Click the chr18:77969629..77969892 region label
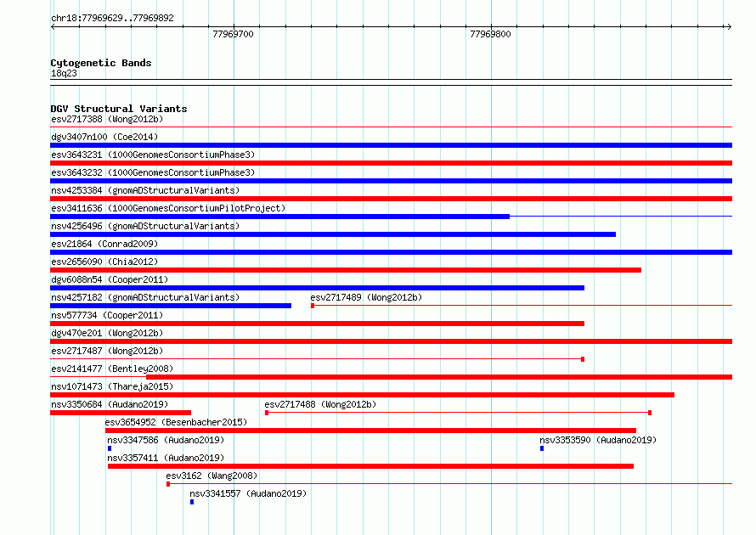This screenshot has height=535, width=756. coord(112,18)
